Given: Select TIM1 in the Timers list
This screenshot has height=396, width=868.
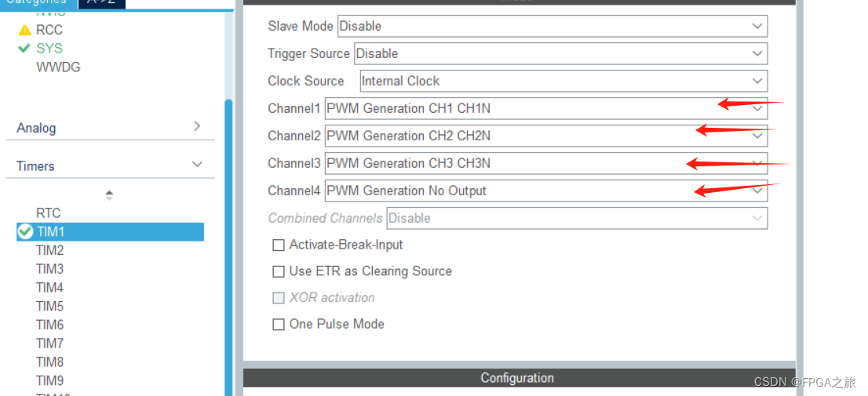Looking at the screenshot, I should tap(110, 232).
